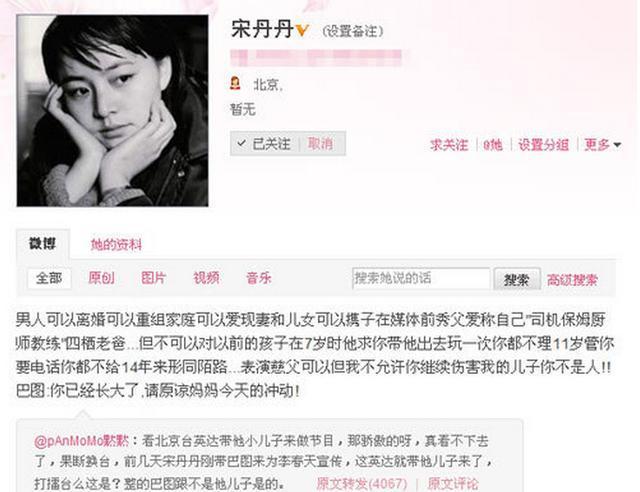
Task: Click the female gender icon beside 北京
Action: tap(235, 83)
